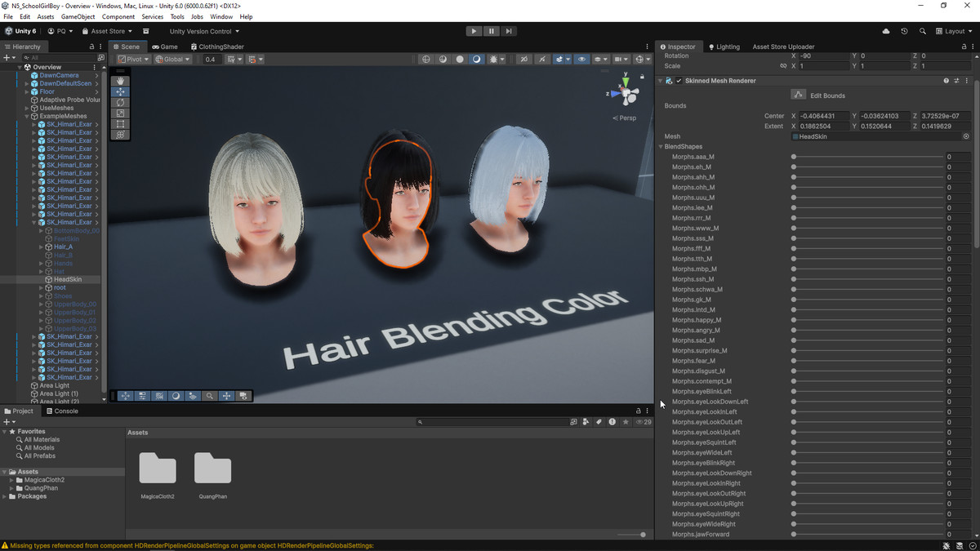This screenshot has width=980, height=551.
Task: Open Unity cloud services icon
Action: click(x=886, y=31)
